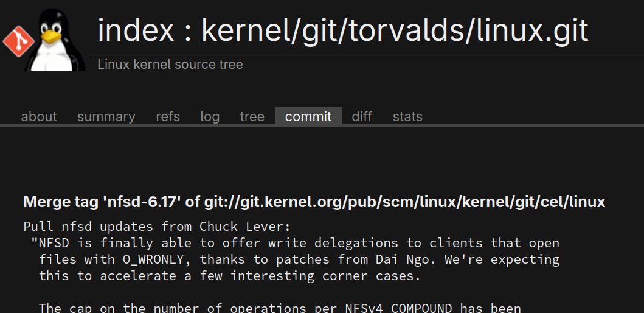Click the 'Merge tag' commit heading
The width and height of the screenshot is (644, 313).
click(x=314, y=202)
